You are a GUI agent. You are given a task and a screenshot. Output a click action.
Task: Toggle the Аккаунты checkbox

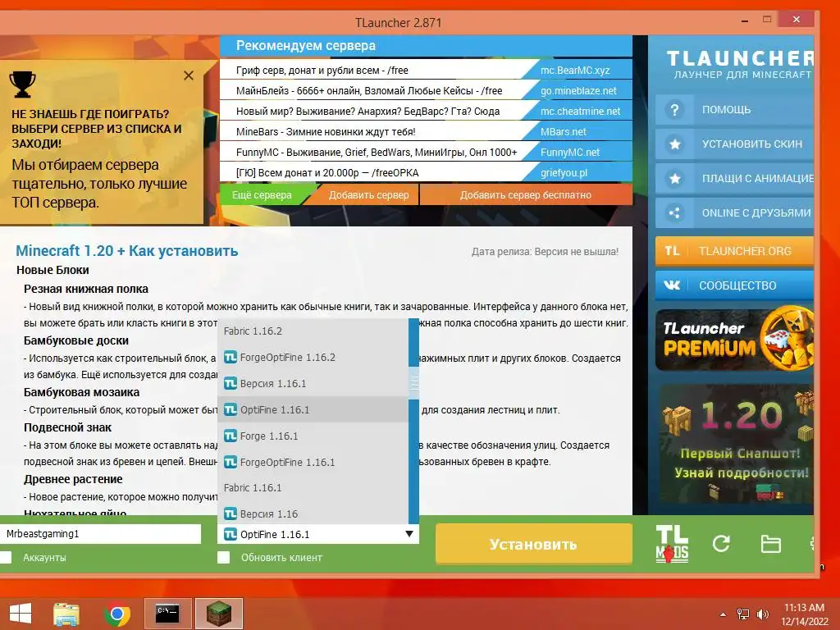tap(6, 558)
